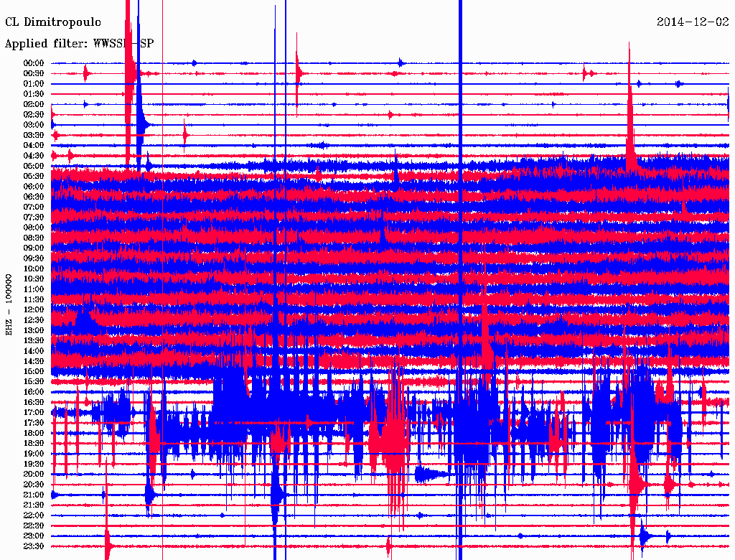This screenshot has width=735, height=560.
Task: Select the 17:30 time label
Action: coord(34,423)
